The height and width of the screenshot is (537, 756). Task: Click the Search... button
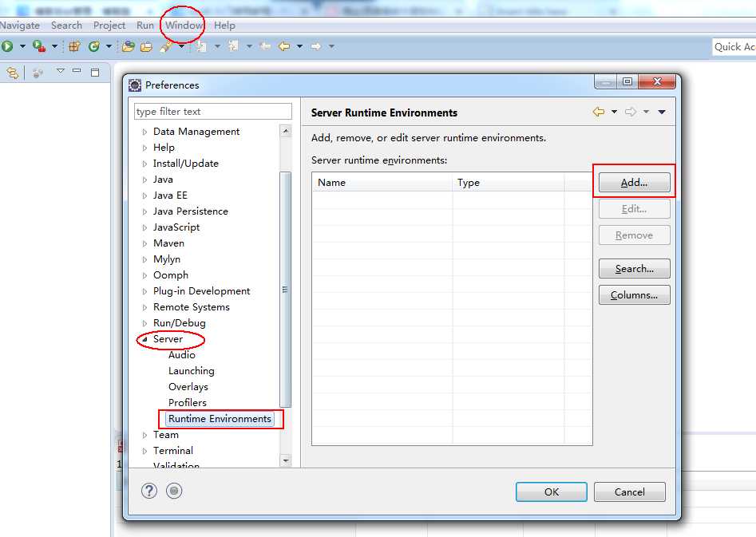click(x=634, y=268)
